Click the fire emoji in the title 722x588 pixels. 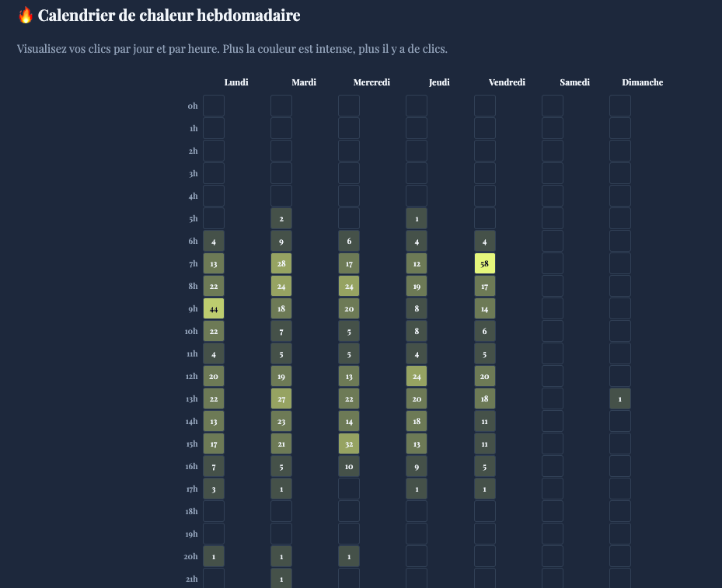26,16
